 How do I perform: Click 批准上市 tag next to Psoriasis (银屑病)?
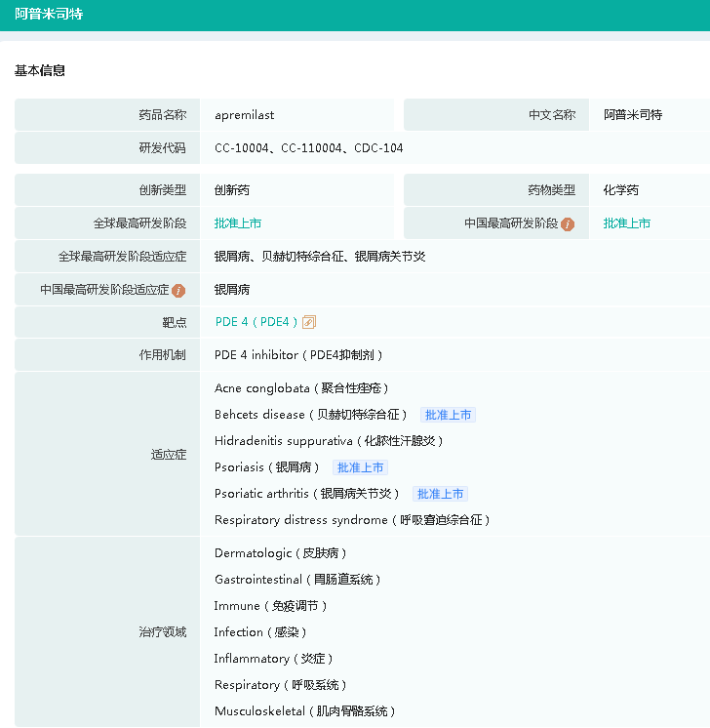(360, 467)
